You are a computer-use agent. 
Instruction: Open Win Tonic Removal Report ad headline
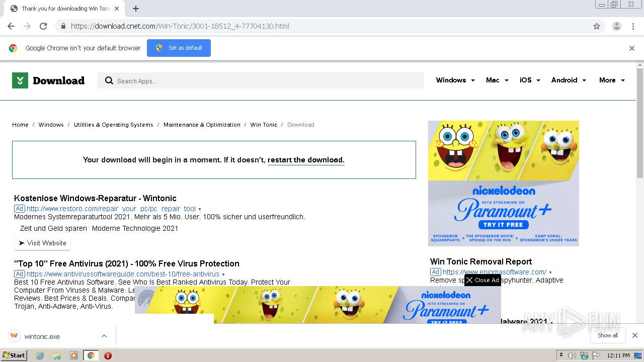(x=480, y=261)
